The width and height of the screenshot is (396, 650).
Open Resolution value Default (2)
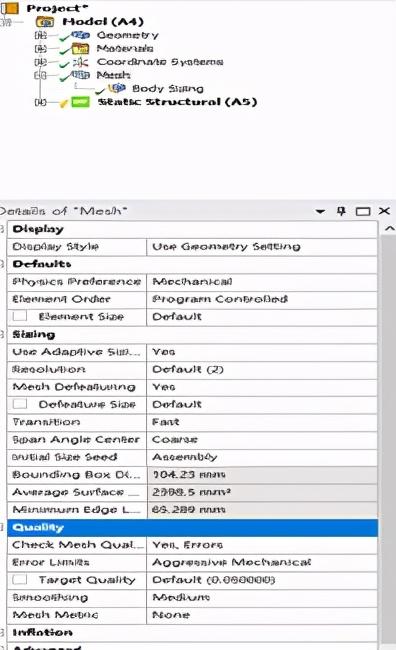click(x=262, y=369)
